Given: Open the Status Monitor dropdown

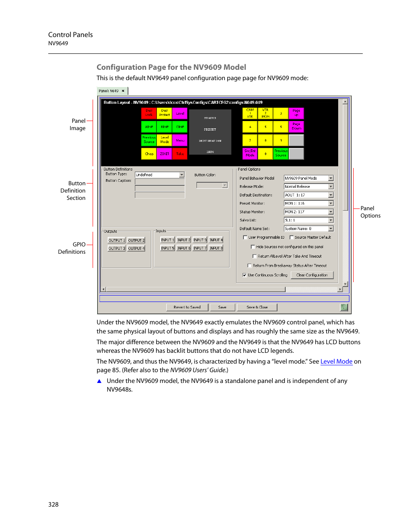Looking at the screenshot, I should [x=331, y=212].
